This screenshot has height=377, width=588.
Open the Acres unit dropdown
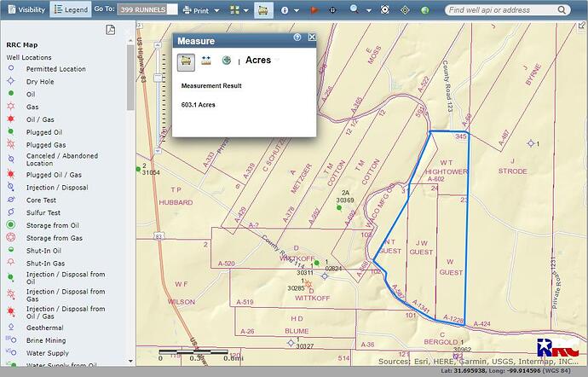(x=262, y=60)
